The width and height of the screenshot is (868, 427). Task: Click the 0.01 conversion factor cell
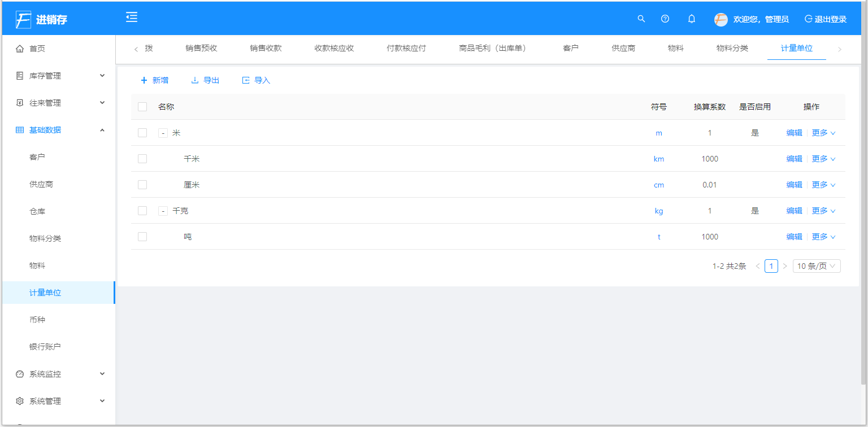[x=710, y=185]
